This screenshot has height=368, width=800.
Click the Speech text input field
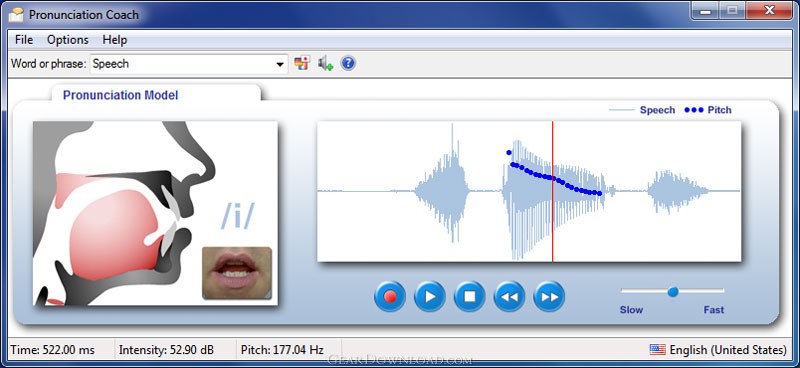pyautogui.click(x=183, y=64)
